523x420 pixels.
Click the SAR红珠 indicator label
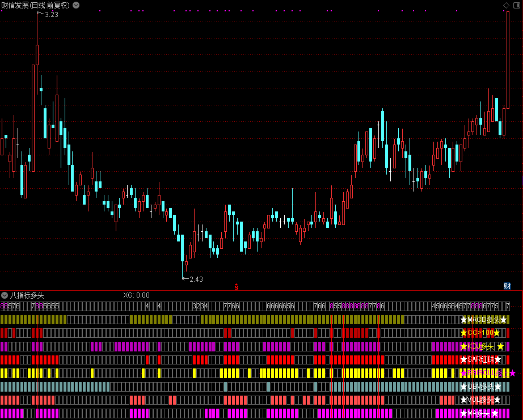pos(480,360)
